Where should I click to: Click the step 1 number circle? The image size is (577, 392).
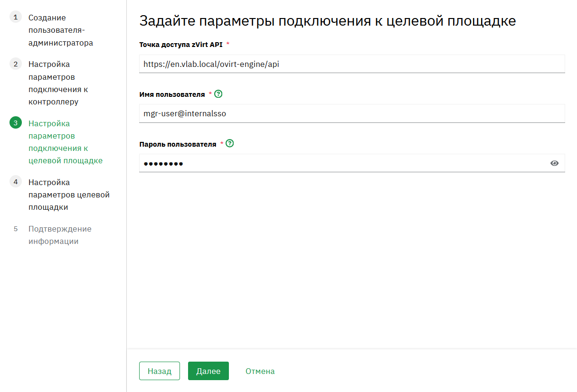click(x=16, y=18)
